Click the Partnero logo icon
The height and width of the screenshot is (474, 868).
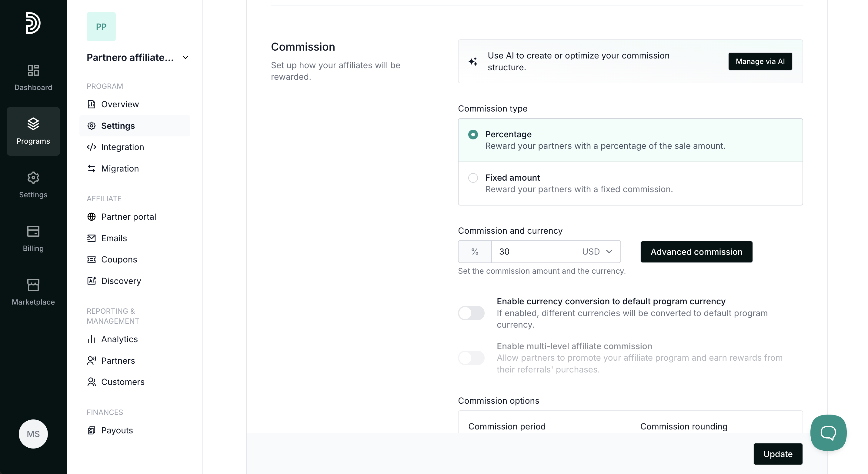click(33, 23)
